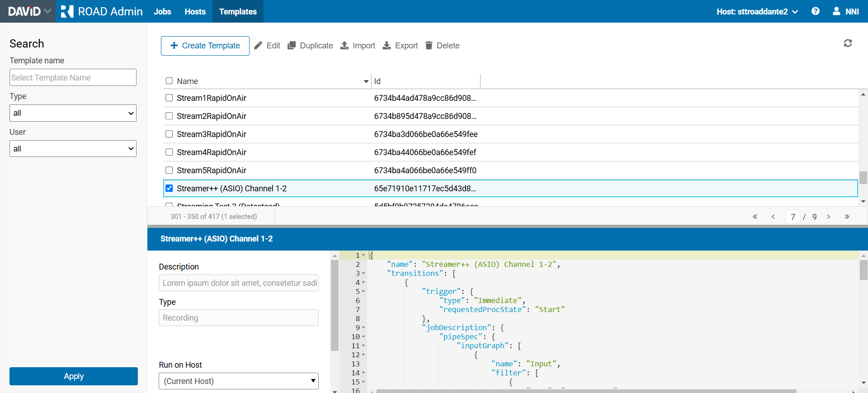Expand the Run on Host dropdown
Viewport: 868px width, 393px height.
click(x=238, y=381)
